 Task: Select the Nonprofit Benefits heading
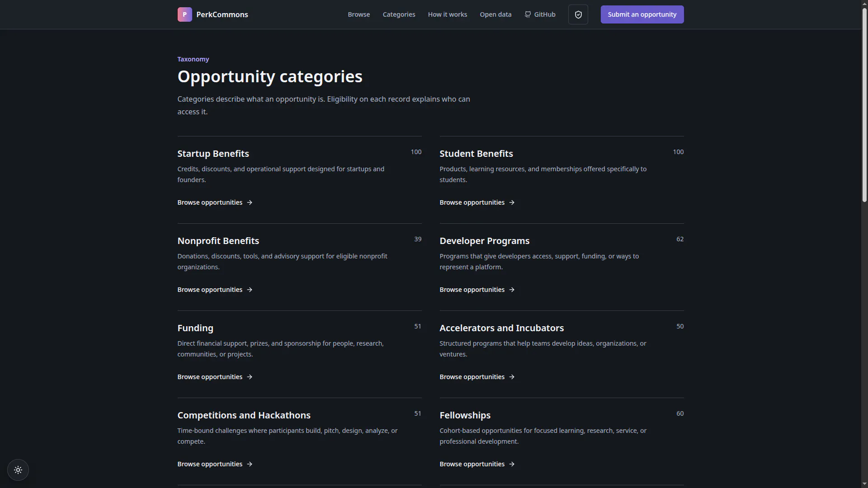[218, 241]
